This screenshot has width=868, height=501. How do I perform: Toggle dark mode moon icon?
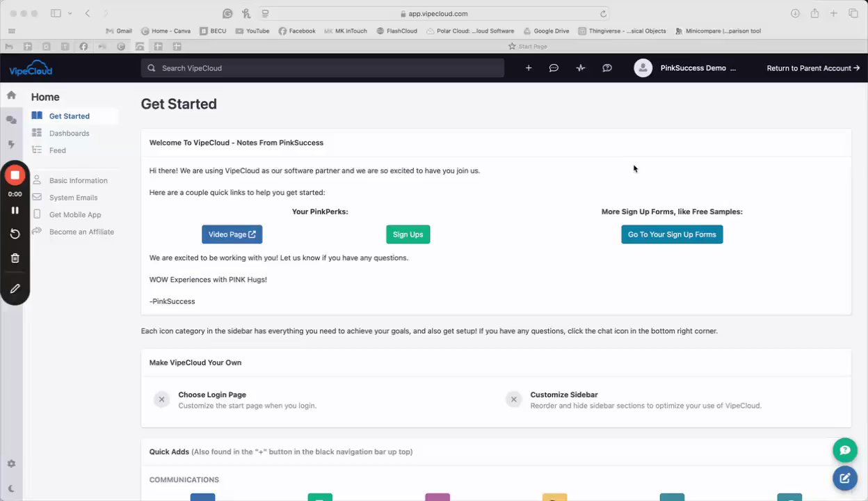tap(11, 488)
